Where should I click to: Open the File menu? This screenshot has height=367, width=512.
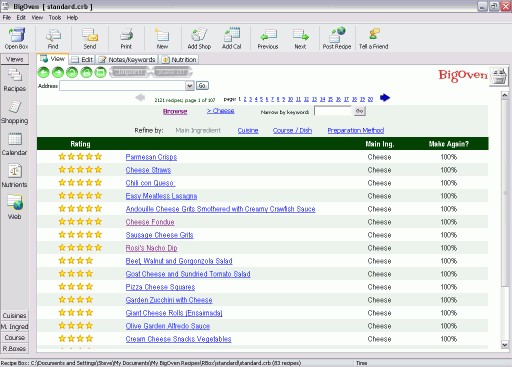[7, 18]
